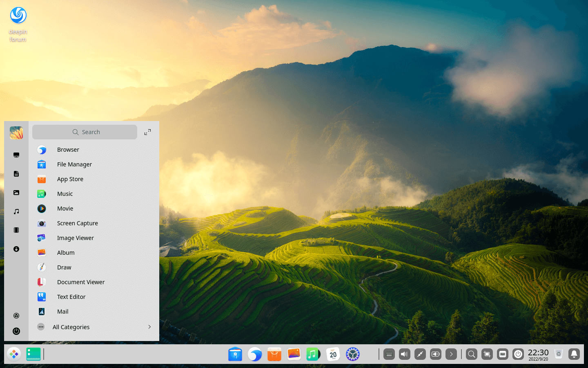This screenshot has width=588, height=368.
Task: Open the Pictures folder from launcher sidebar
Action: [16, 193]
